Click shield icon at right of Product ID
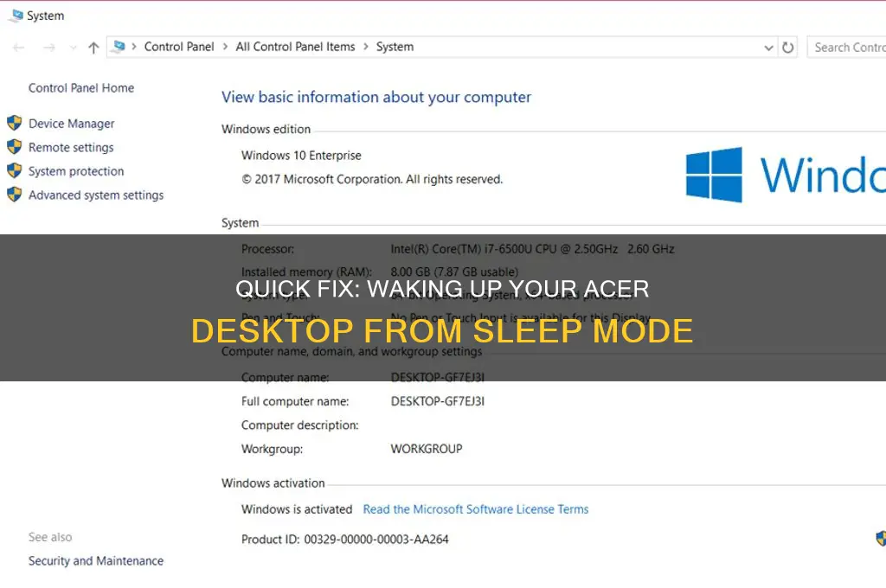The width and height of the screenshot is (886, 588). (x=881, y=539)
